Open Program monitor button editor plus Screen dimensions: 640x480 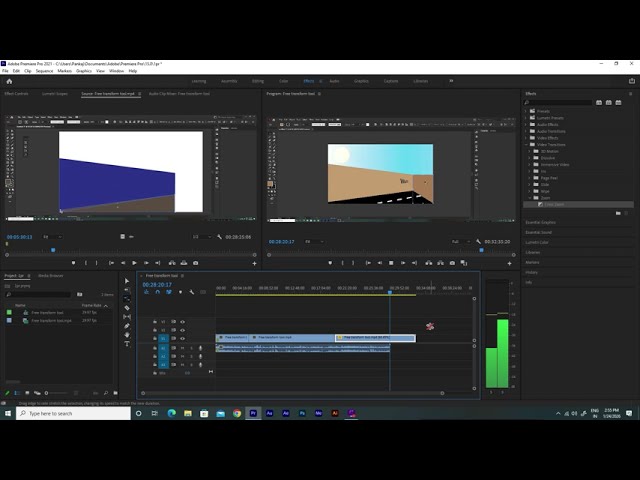pos(509,263)
